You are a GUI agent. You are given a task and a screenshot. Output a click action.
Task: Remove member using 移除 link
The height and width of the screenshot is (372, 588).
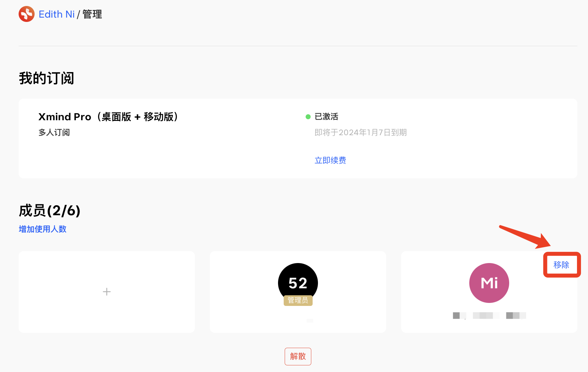click(561, 265)
